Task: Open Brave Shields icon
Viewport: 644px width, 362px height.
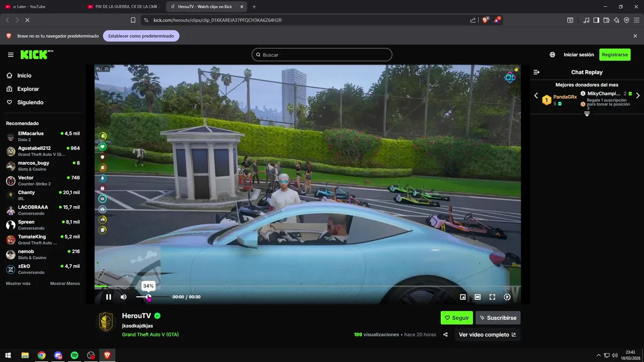Action: (x=485, y=20)
